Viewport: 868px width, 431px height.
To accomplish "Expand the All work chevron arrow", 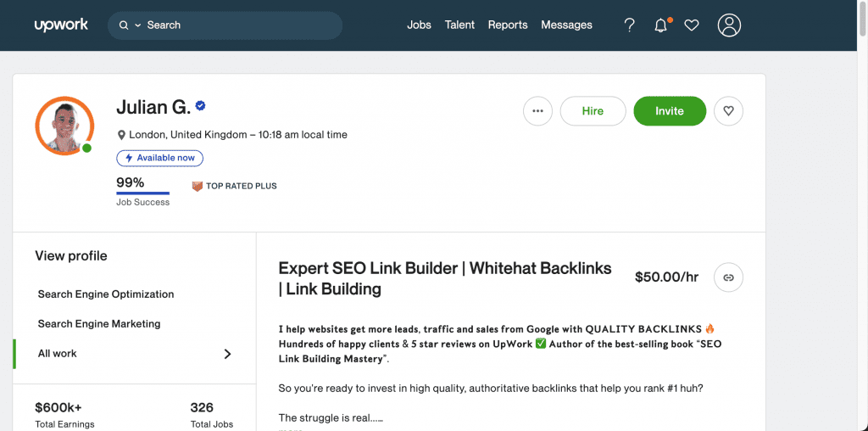I will click(227, 354).
